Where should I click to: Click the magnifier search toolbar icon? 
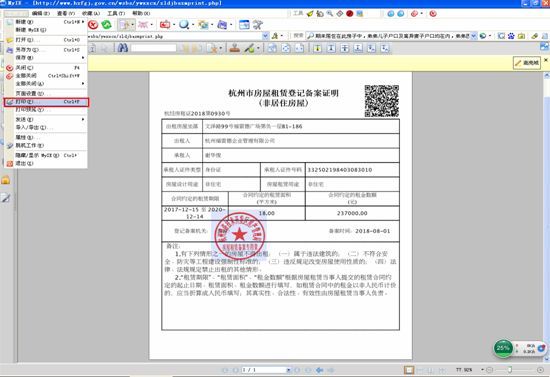tap(183, 25)
